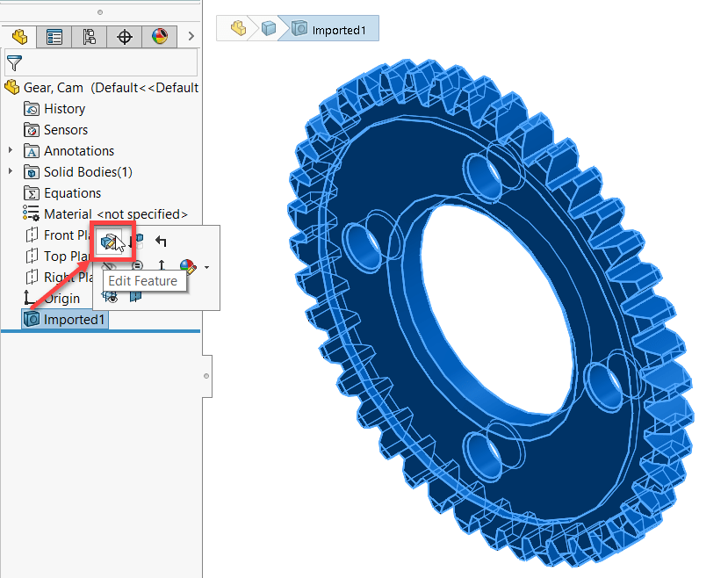Viewport: 728px width, 578px height.
Task: Open the DisplayManager colored sphere icon
Action: 157,36
